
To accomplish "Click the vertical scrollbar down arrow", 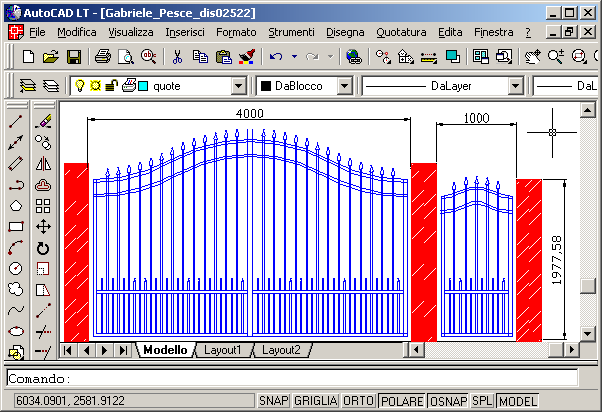I will [x=587, y=333].
